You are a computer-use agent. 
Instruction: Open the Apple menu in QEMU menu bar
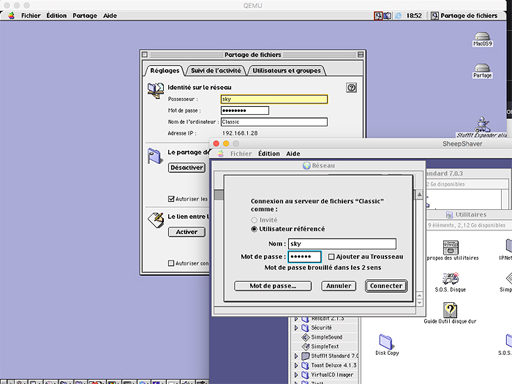[x=11, y=16]
